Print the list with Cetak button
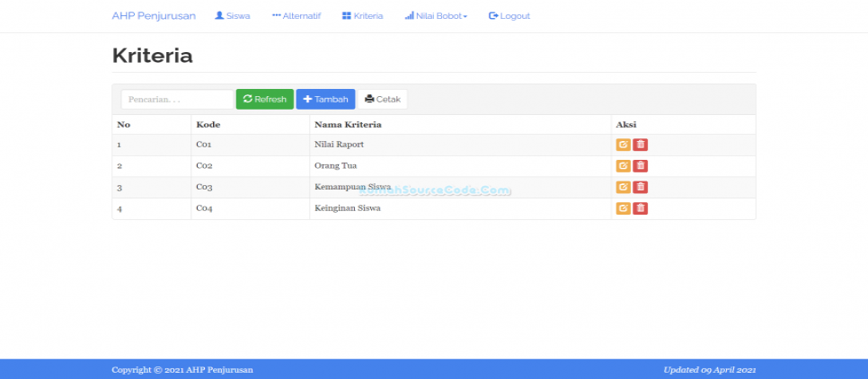The width and height of the screenshot is (868, 379). pyautogui.click(x=383, y=99)
